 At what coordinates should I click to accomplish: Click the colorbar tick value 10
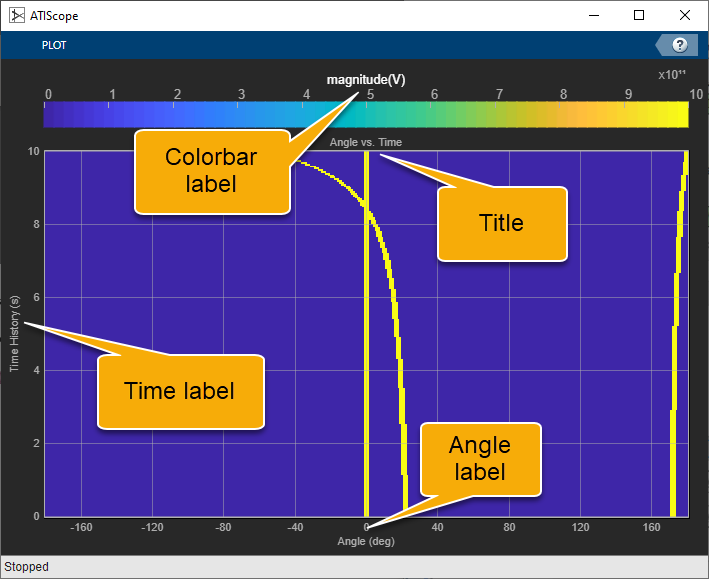(x=696, y=94)
